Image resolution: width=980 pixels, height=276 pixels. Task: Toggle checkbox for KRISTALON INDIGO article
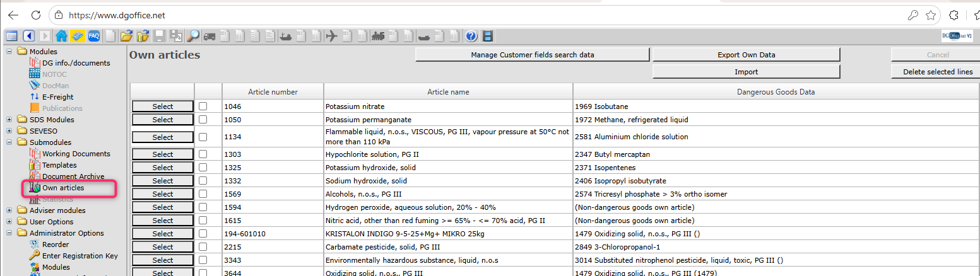pyautogui.click(x=203, y=234)
